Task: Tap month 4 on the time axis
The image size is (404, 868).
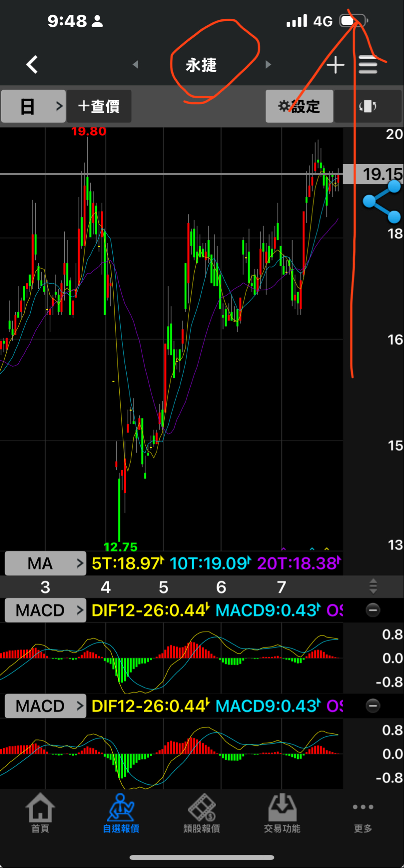Action: click(x=106, y=587)
